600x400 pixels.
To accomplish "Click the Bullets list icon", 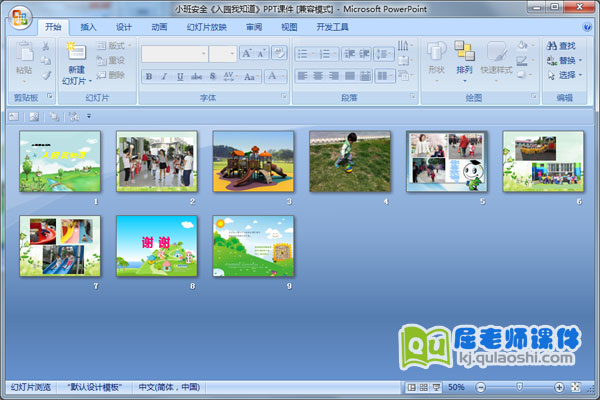I will (305, 54).
